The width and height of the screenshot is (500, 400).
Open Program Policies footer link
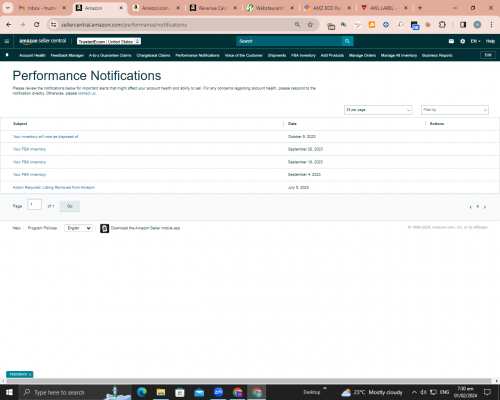(42, 228)
